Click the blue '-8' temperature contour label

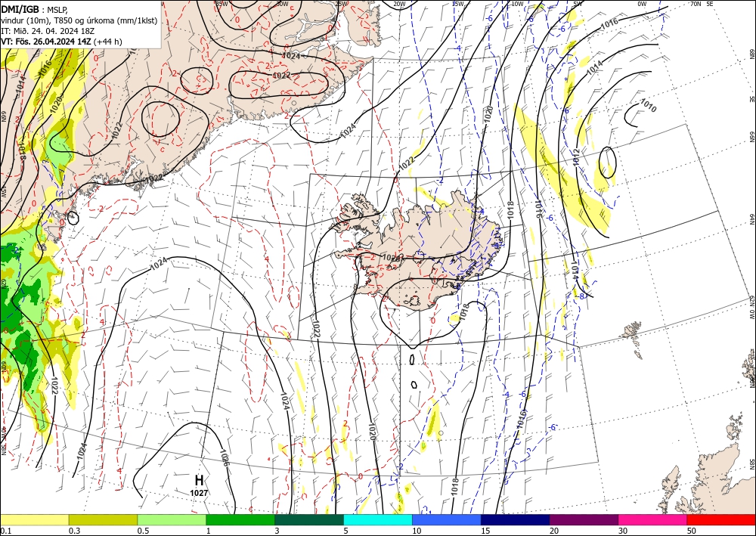pos(582,296)
